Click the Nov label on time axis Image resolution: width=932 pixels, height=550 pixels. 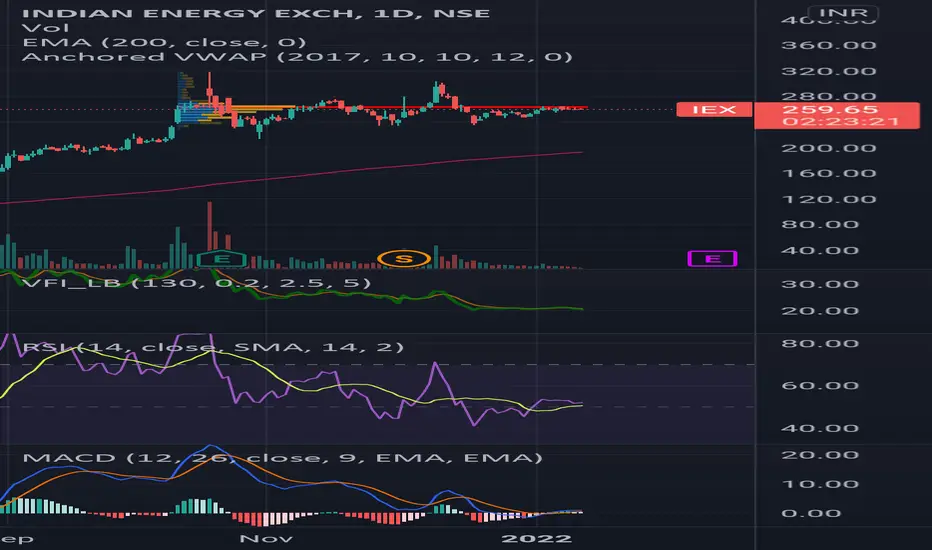click(x=266, y=539)
